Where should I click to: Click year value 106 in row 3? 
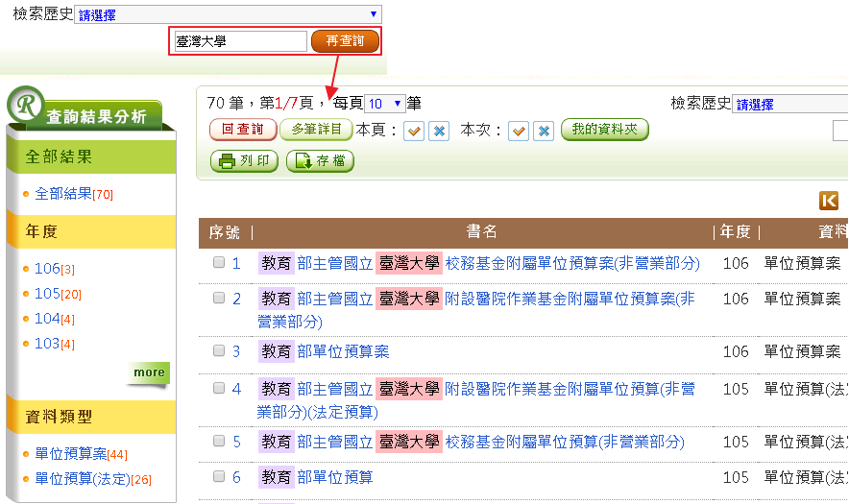coord(736,352)
